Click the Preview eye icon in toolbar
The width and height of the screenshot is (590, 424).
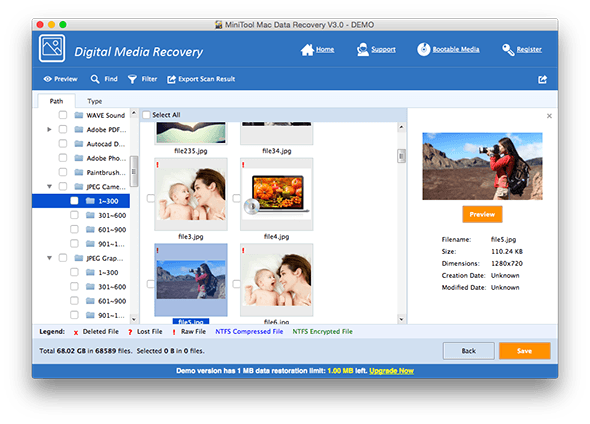pos(47,79)
